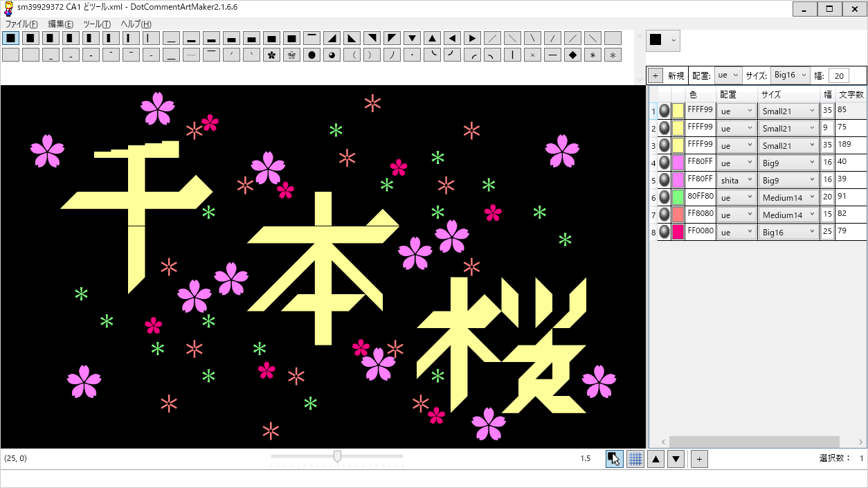Expand the Big16 size dropdown in the top bar

tap(790, 75)
